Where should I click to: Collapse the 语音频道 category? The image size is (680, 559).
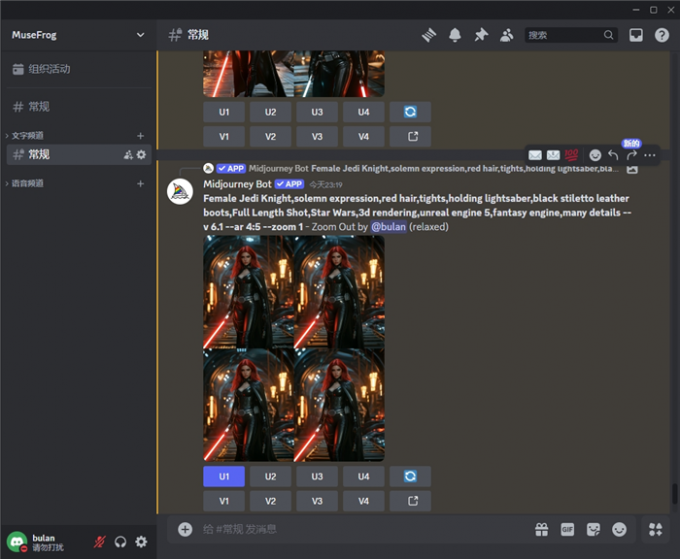tap(27, 183)
